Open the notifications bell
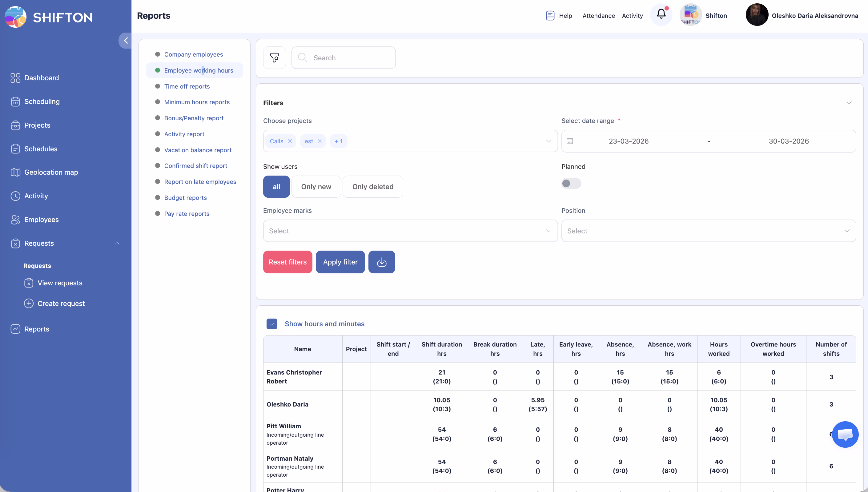This screenshot has height=492, width=868. click(661, 14)
